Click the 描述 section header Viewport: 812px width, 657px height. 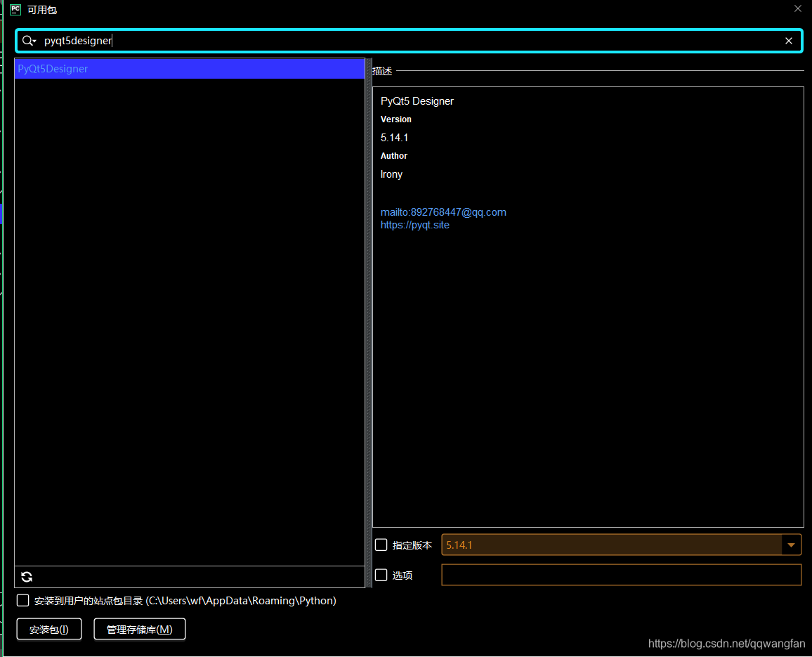(381, 70)
